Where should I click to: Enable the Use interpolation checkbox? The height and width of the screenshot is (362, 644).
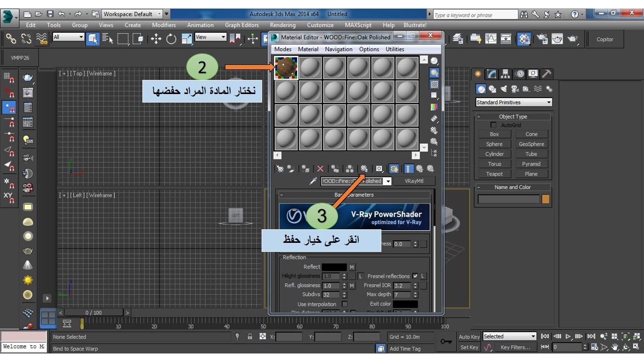345,304
